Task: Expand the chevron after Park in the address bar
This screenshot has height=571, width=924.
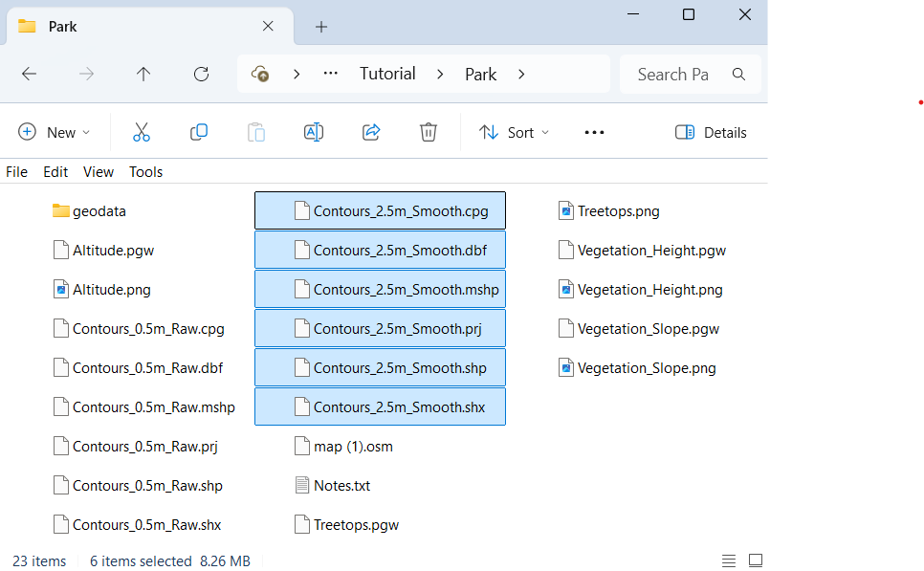Action: pyautogui.click(x=521, y=75)
